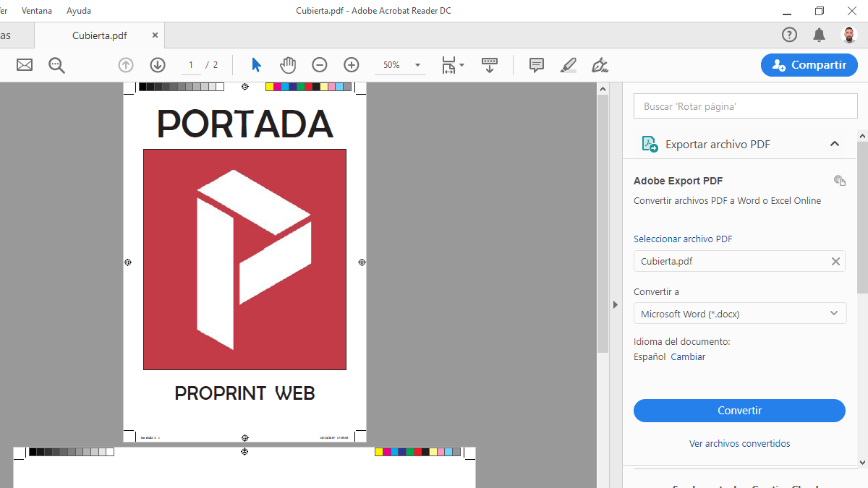Image resolution: width=868 pixels, height=488 pixels.
Task: Open the Ayuda menu
Action: pyautogui.click(x=79, y=11)
